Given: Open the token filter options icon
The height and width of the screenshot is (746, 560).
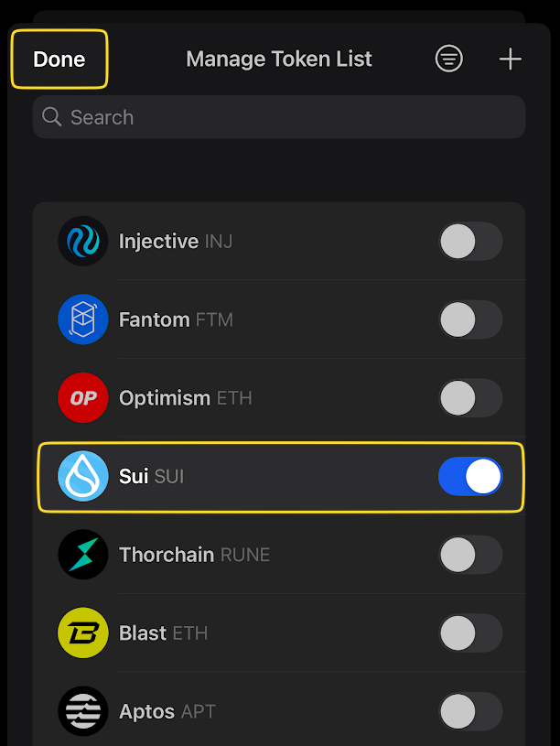Looking at the screenshot, I should pos(448,58).
